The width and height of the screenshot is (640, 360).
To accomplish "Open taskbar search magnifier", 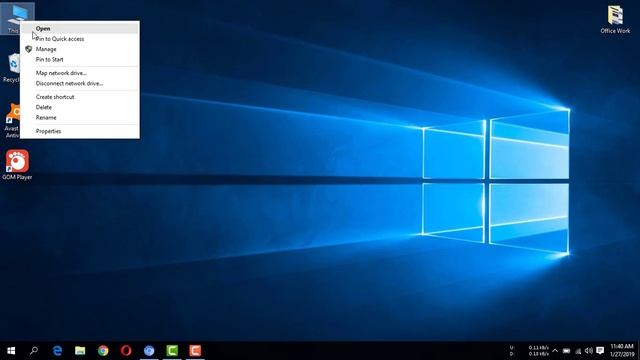I will (34, 351).
